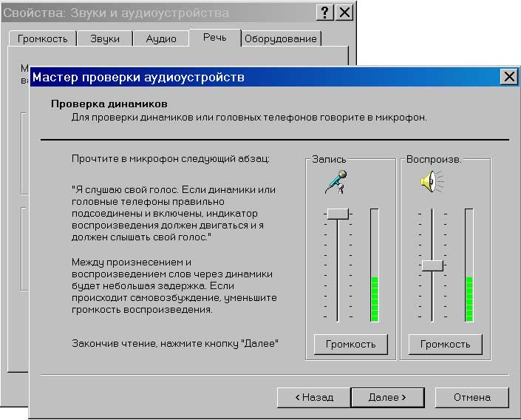The width and height of the screenshot is (521, 420).
Task: Click the Запись volume slider handle
Action: [x=338, y=213]
